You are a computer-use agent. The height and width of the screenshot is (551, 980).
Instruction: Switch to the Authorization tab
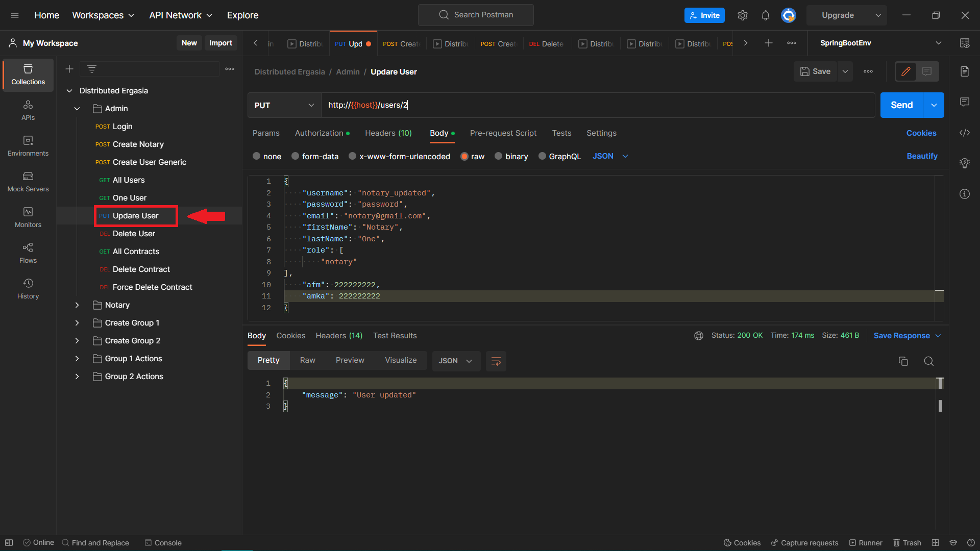[x=322, y=133]
